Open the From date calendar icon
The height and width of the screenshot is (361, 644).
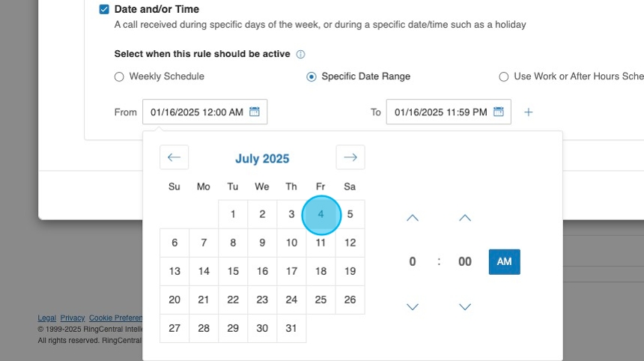tap(255, 112)
